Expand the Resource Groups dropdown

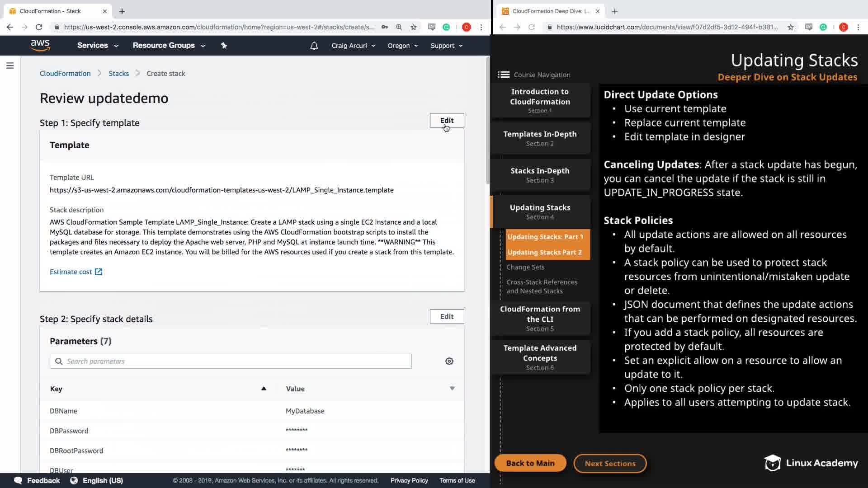point(169,46)
